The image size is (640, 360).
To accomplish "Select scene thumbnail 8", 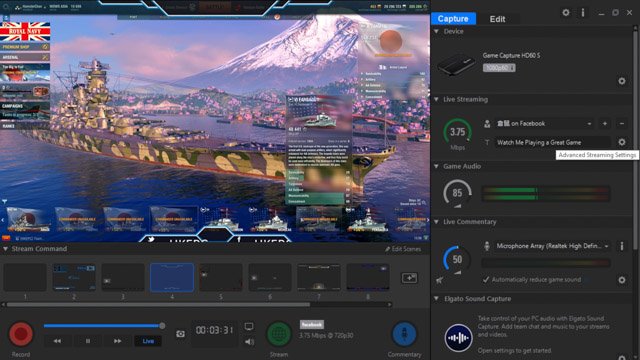I will (368, 278).
